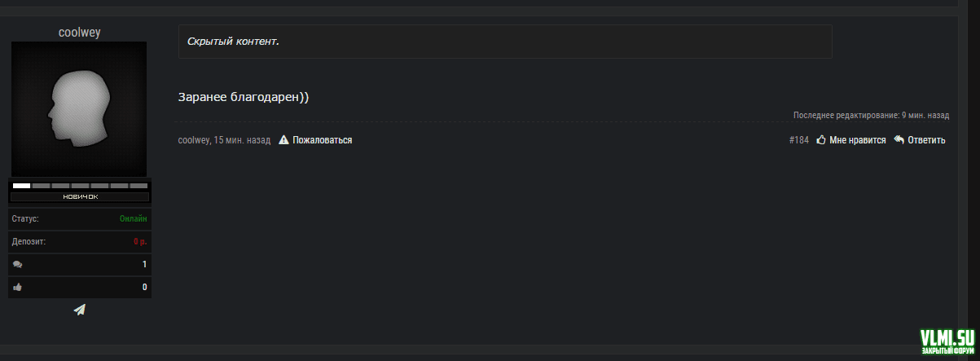This screenshot has height=361, width=980.
Task: Click the thumbs-up icon in user sidebar
Action: click(x=18, y=288)
